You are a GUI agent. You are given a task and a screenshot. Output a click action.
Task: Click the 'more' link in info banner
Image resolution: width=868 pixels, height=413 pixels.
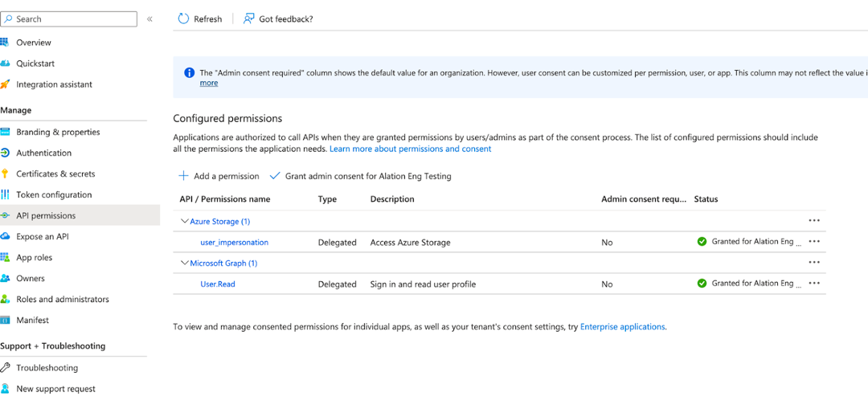tap(209, 83)
